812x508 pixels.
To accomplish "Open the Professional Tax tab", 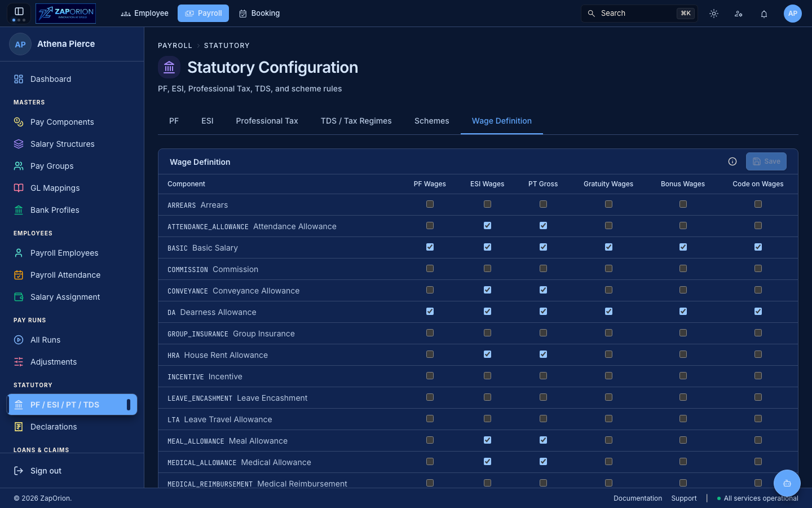I will (x=267, y=121).
